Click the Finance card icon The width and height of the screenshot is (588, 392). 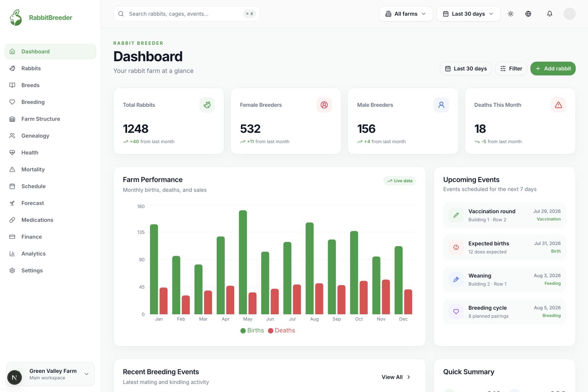12,237
